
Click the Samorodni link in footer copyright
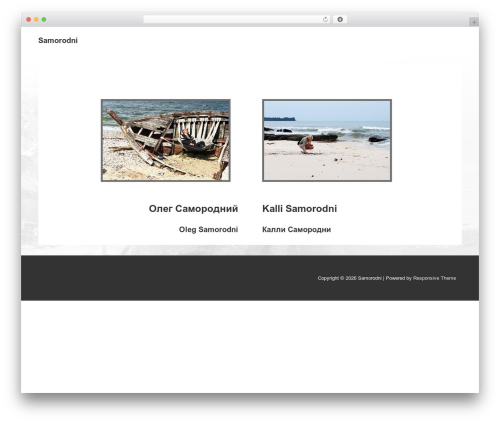point(369,278)
